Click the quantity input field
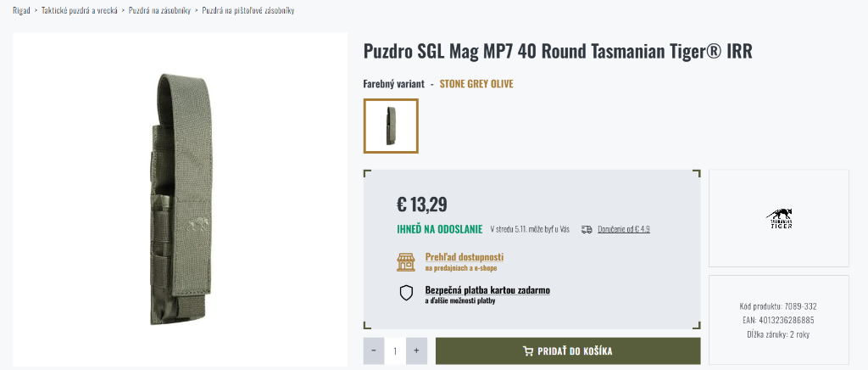Image resolution: width=868 pixels, height=370 pixels. point(395,351)
